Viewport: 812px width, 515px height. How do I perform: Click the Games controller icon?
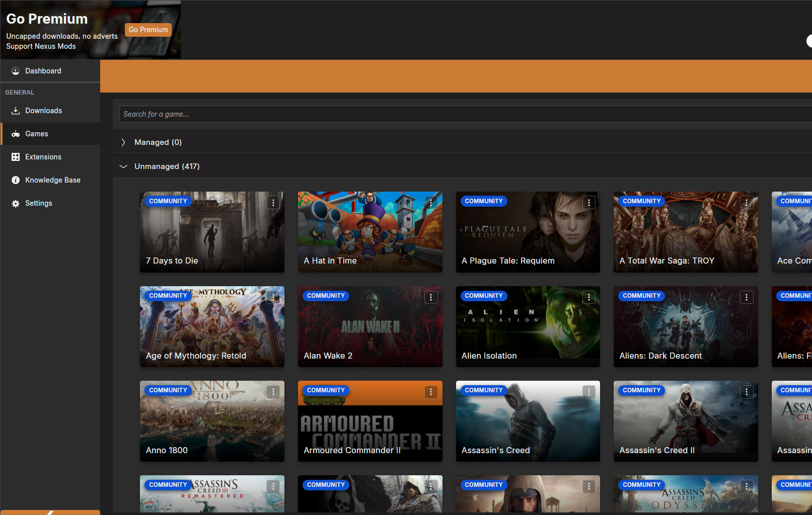pyautogui.click(x=16, y=134)
